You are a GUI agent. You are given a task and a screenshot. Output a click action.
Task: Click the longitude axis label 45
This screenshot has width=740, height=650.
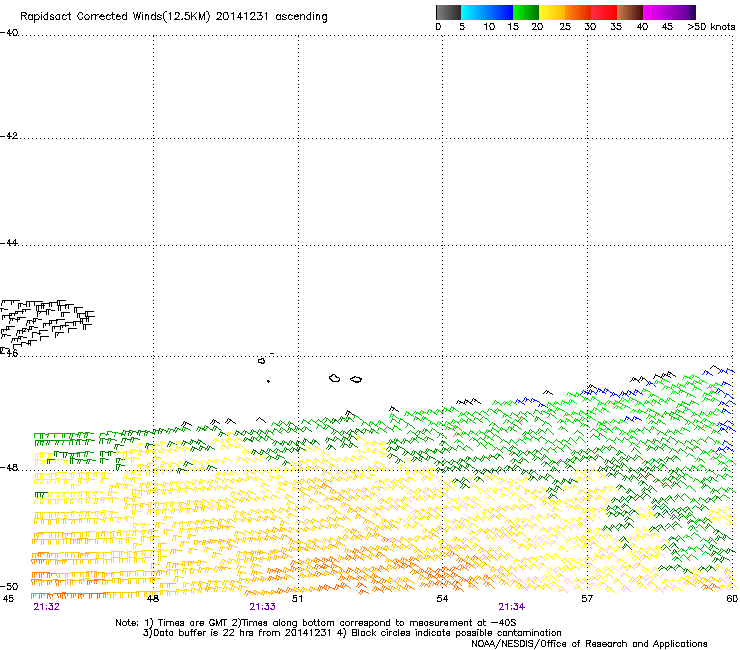pos(8,599)
